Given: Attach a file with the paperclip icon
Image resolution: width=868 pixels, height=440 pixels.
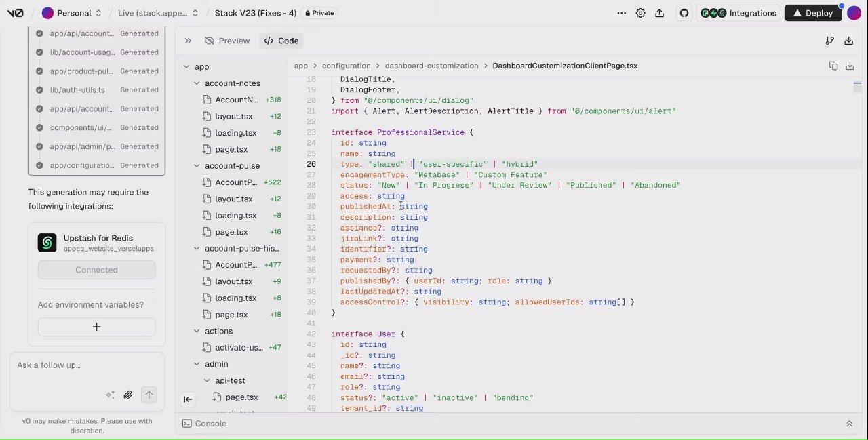Looking at the screenshot, I should click(x=127, y=395).
